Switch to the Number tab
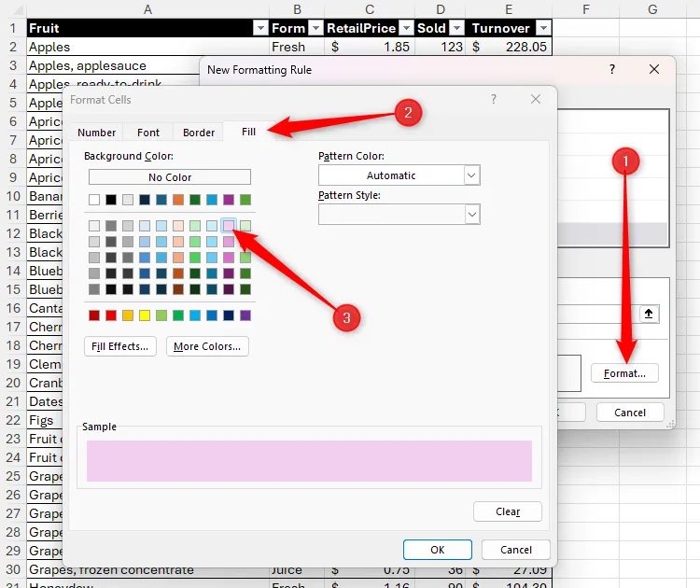 point(97,133)
